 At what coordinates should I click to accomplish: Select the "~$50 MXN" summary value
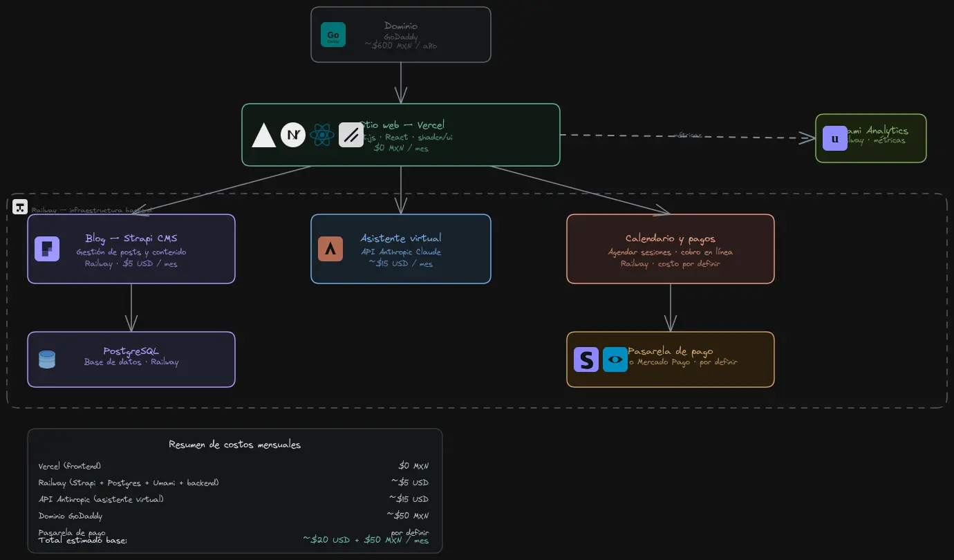point(408,516)
